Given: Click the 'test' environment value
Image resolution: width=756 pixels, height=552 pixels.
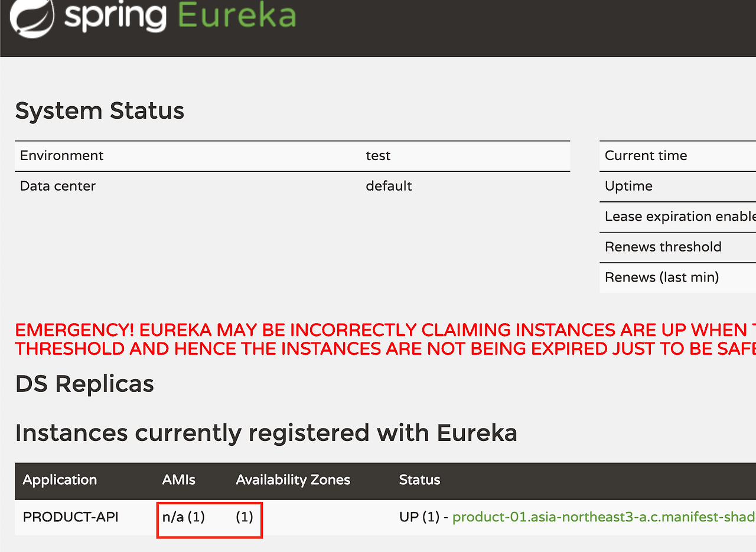Looking at the screenshot, I should (378, 156).
